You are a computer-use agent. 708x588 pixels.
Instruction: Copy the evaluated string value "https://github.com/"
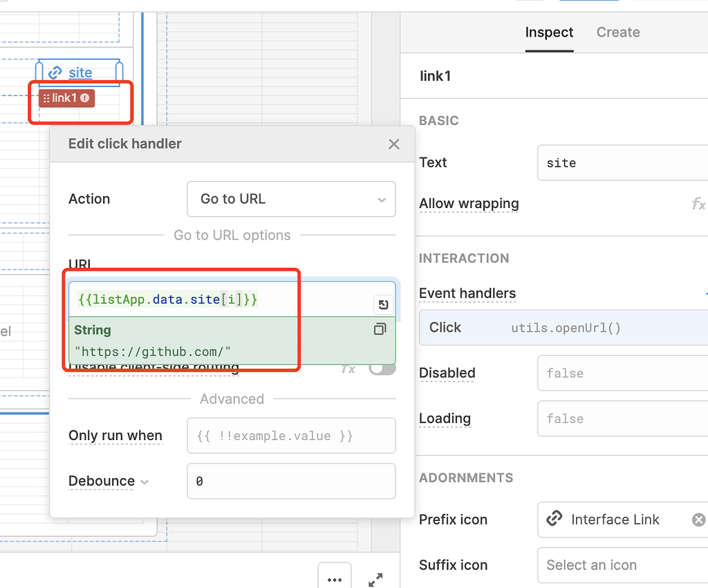click(380, 330)
